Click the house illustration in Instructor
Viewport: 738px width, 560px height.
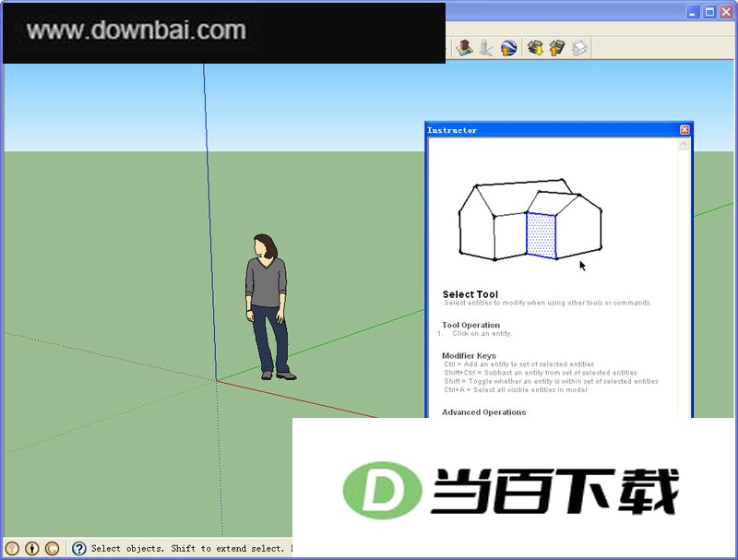click(530, 220)
